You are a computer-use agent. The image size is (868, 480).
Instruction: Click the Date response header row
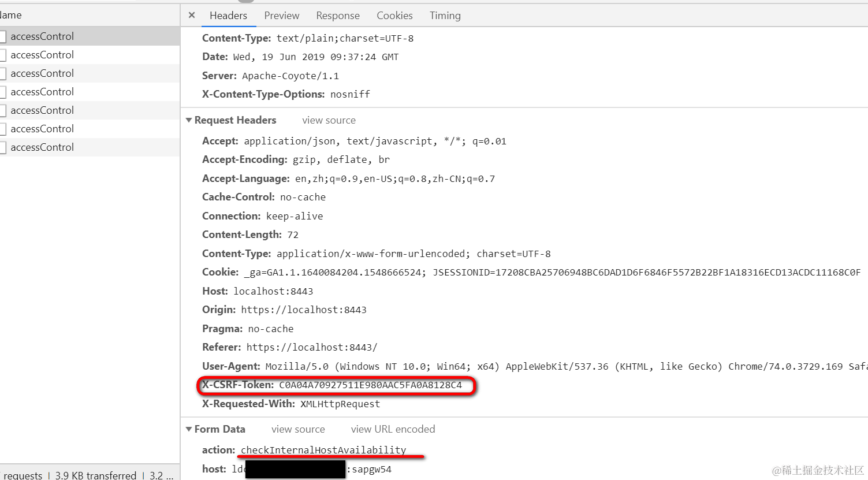point(300,57)
